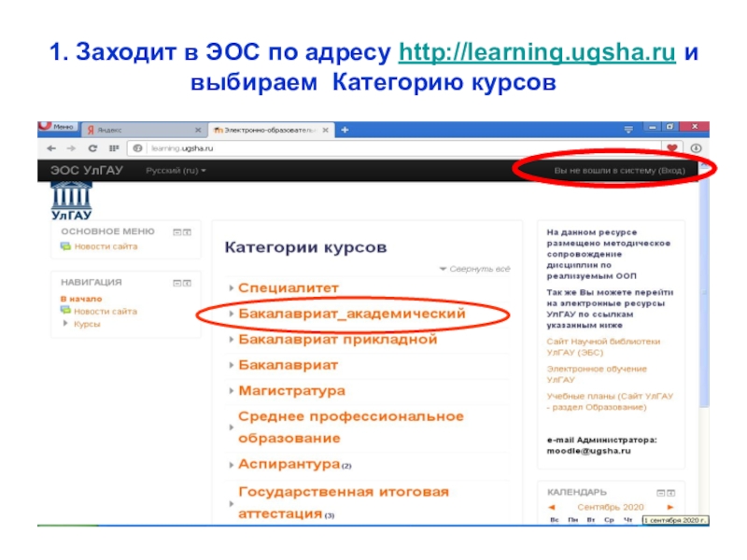Image resolution: width=747 pixels, height=560 pixels.
Task: Click the ЭОС УлГАУ site title
Action: (x=87, y=171)
